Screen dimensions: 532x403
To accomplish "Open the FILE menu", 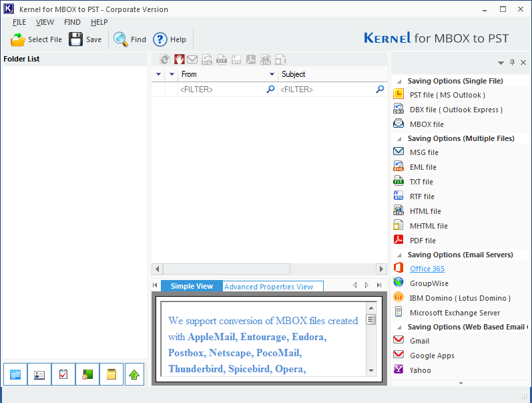I will click(x=19, y=22).
